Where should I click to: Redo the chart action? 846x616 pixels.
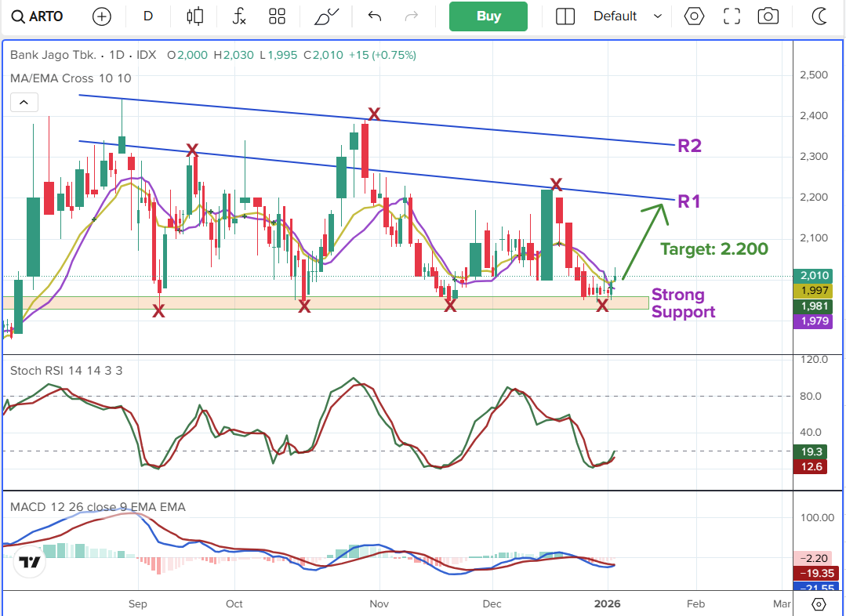[x=411, y=16]
